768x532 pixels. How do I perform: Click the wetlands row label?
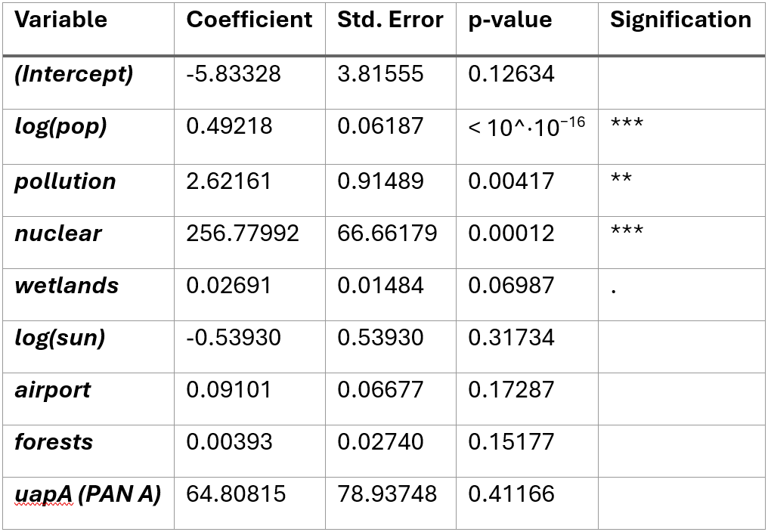click(67, 286)
